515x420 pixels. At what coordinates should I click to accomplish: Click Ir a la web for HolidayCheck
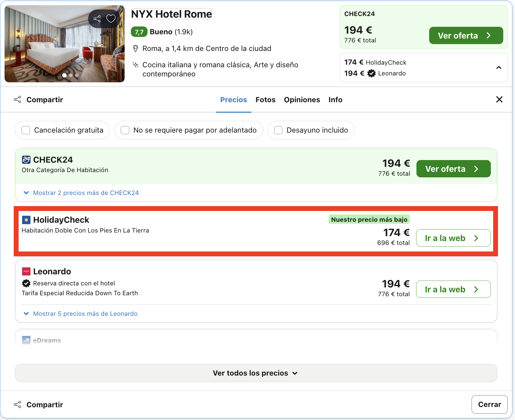[453, 238]
